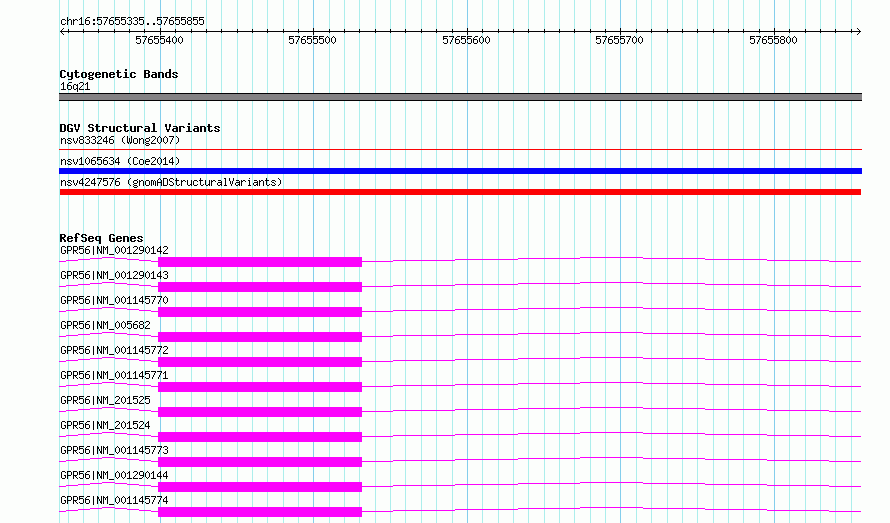
Task: Open GPR56|NM_201524 transcript label
Action: coord(106,425)
